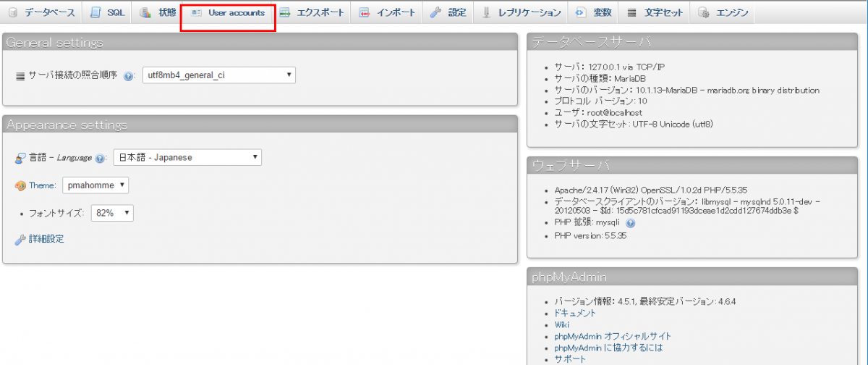
Task: Click the database icon beside データベース
Action: [x=12, y=12]
